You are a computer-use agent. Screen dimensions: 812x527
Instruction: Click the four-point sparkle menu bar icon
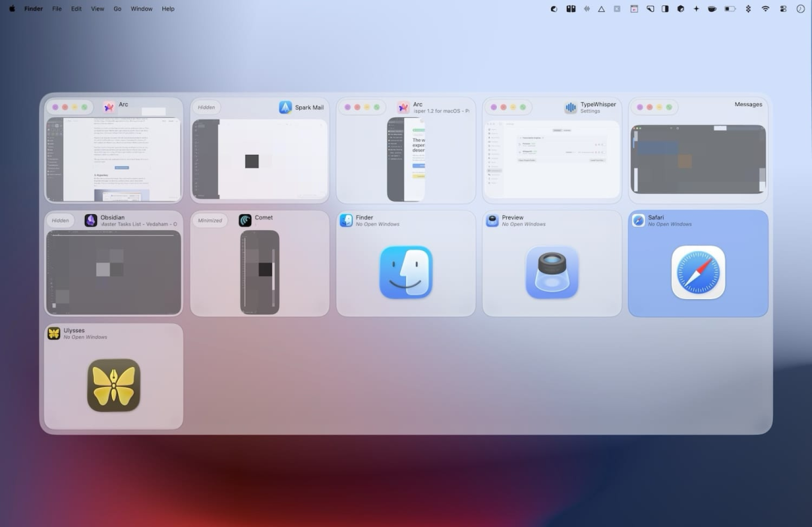coord(696,9)
